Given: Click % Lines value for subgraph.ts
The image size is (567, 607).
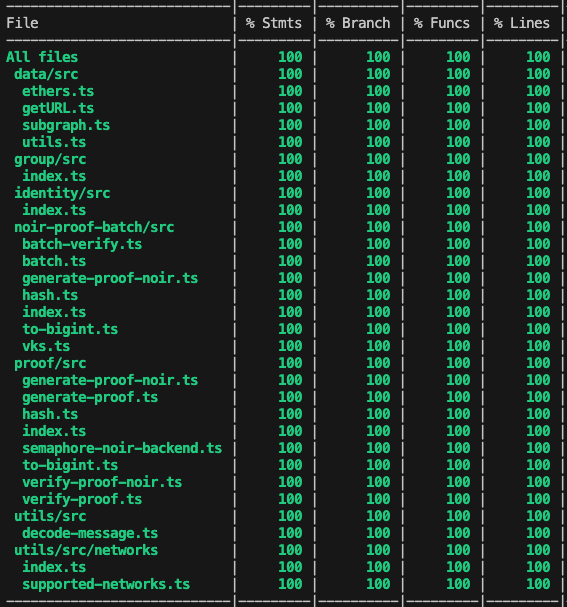Looking at the screenshot, I should [x=538, y=125].
